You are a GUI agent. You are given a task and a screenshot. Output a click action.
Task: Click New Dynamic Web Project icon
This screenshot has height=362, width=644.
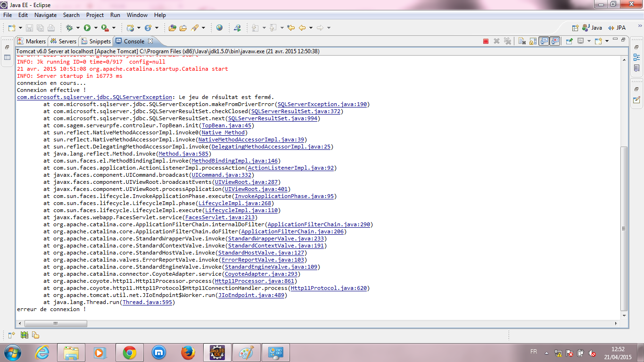[131, 28]
